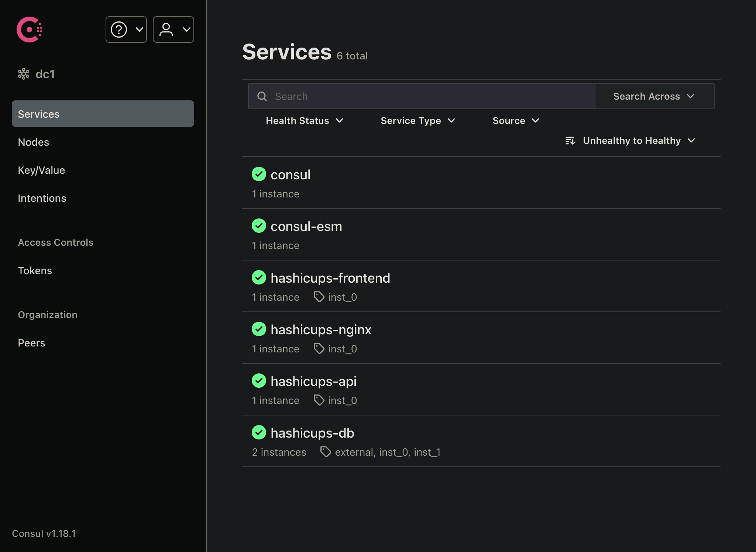Change the Unhealthy to Healthy sort order
This screenshot has height=552, width=756.
[x=630, y=141]
